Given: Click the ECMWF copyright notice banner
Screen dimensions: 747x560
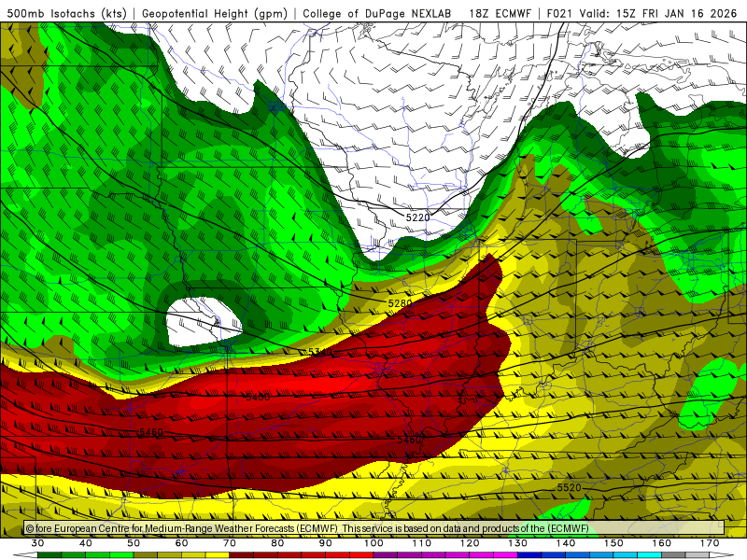Looking at the screenshot, I should pyautogui.click(x=374, y=528).
